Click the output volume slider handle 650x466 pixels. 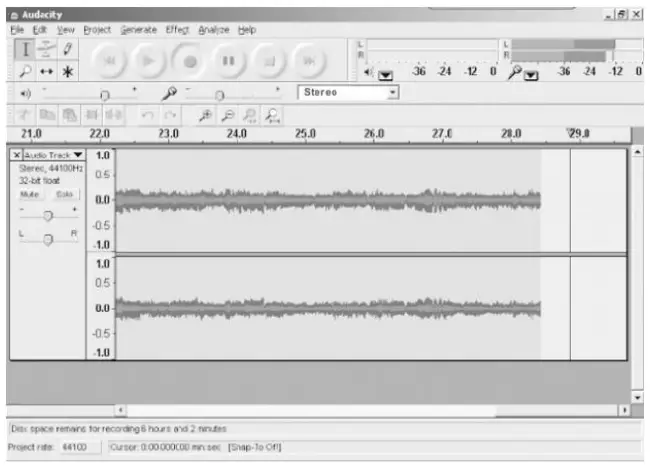(x=105, y=96)
